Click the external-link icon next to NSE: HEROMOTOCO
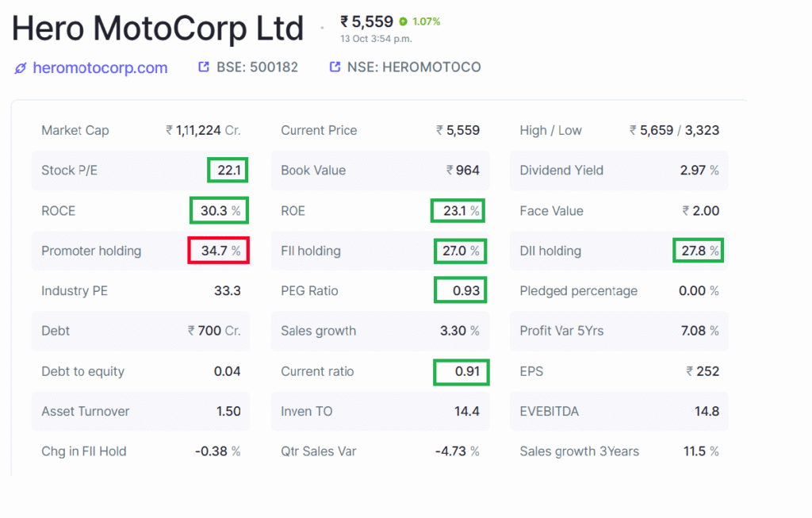812x518 pixels. pyautogui.click(x=335, y=67)
